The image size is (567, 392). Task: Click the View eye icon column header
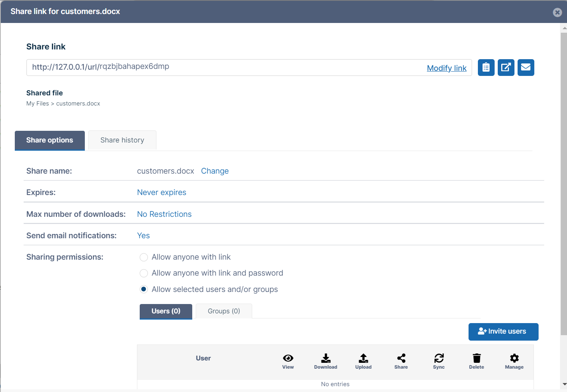point(288,358)
